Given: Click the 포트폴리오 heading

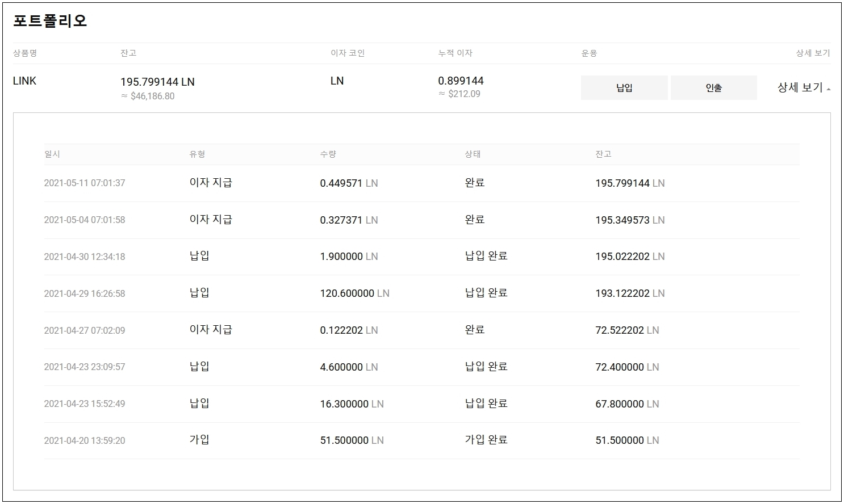Looking at the screenshot, I should pos(50,21).
